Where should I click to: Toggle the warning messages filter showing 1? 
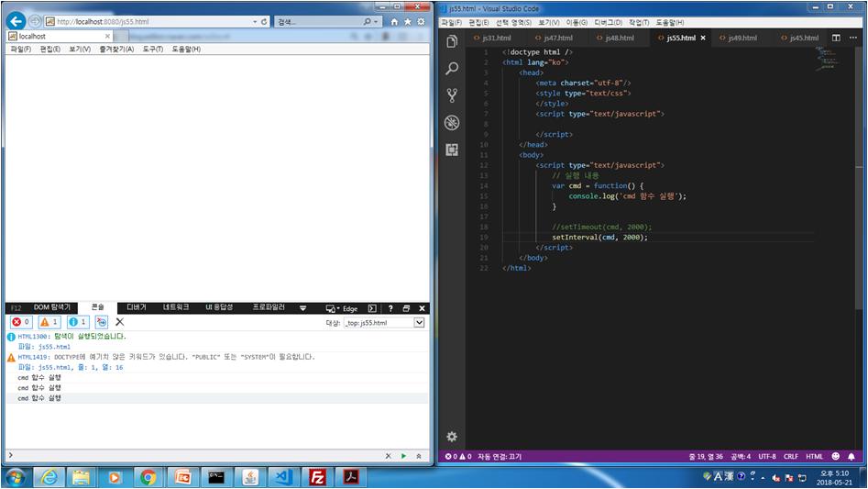point(49,322)
